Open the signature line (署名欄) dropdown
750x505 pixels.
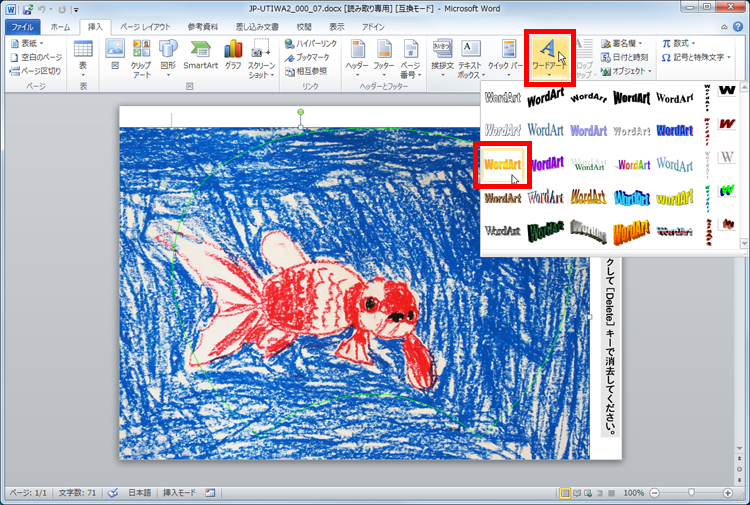[x=622, y=44]
